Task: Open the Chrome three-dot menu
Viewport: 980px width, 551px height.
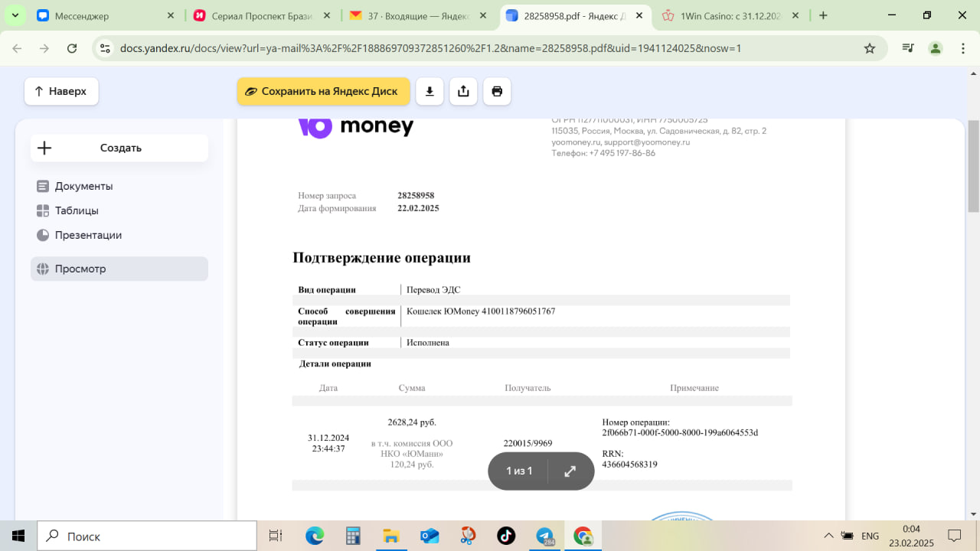Action: tap(962, 48)
